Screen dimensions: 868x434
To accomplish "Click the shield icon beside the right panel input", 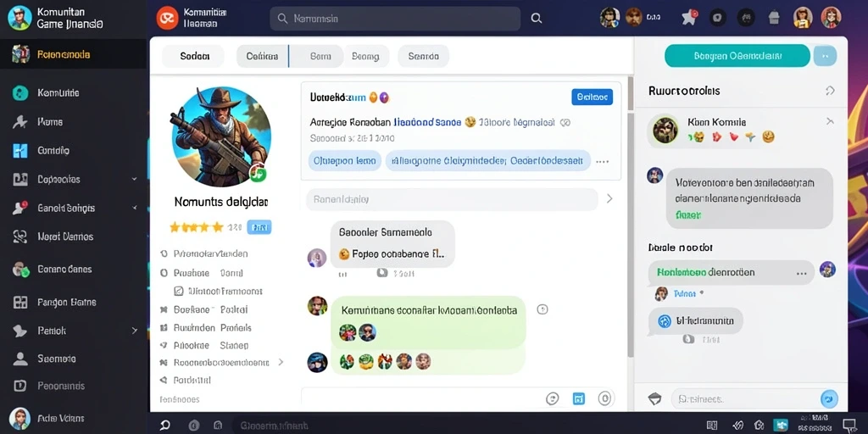I will 655,398.
